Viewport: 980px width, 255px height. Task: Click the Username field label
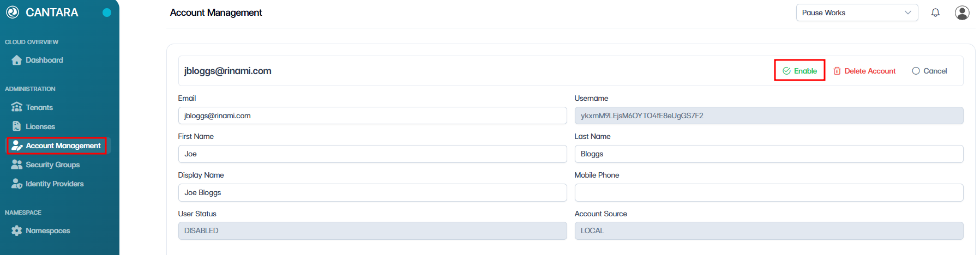pyautogui.click(x=591, y=98)
